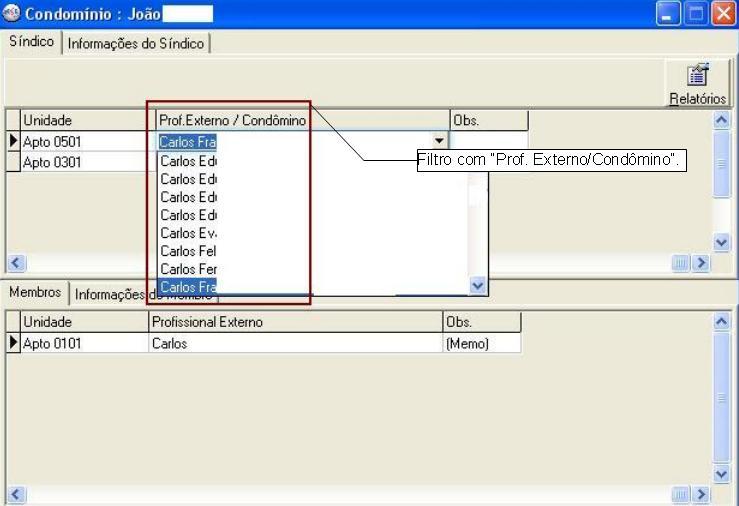739x506 pixels.
Task: Select "Carlos Fer" from the dropdown list
Action: point(188,269)
